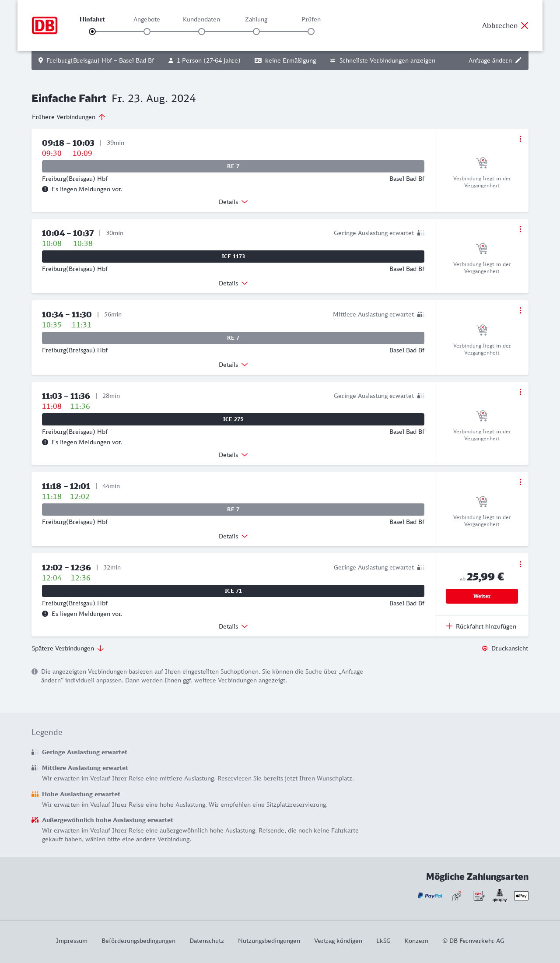Viewport: 560px width, 963px height.
Task: Click the dark ICE 1173 train bar
Action: pyautogui.click(x=233, y=257)
